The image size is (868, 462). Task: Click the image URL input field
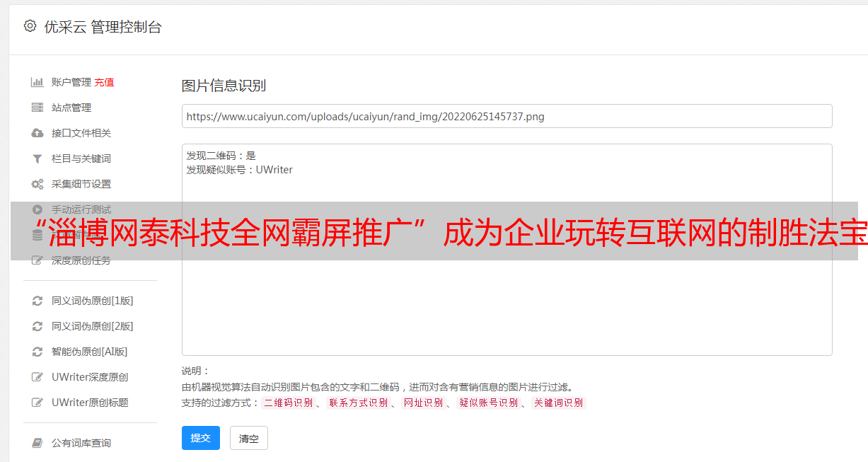(x=507, y=116)
